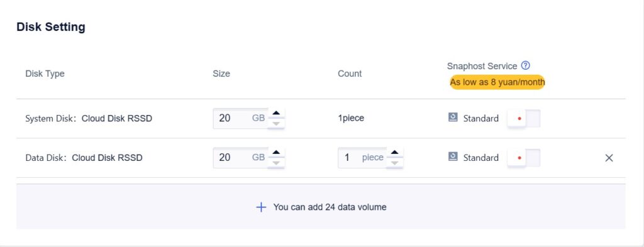The image size is (644, 247).
Task: Increase System Disk size with up arrow
Action: pyautogui.click(x=277, y=113)
